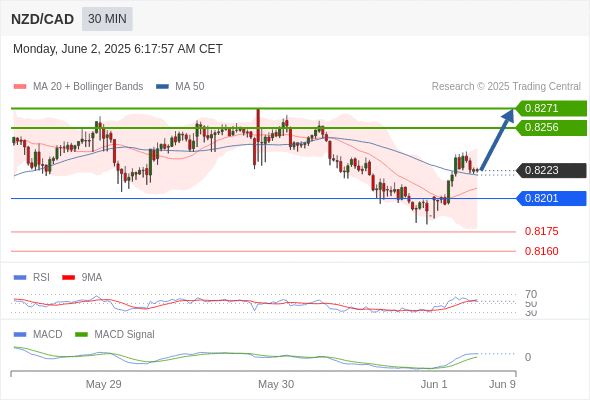The height and width of the screenshot is (400, 590).
Task: Click the May 30 date axis label
Action: pos(276,384)
